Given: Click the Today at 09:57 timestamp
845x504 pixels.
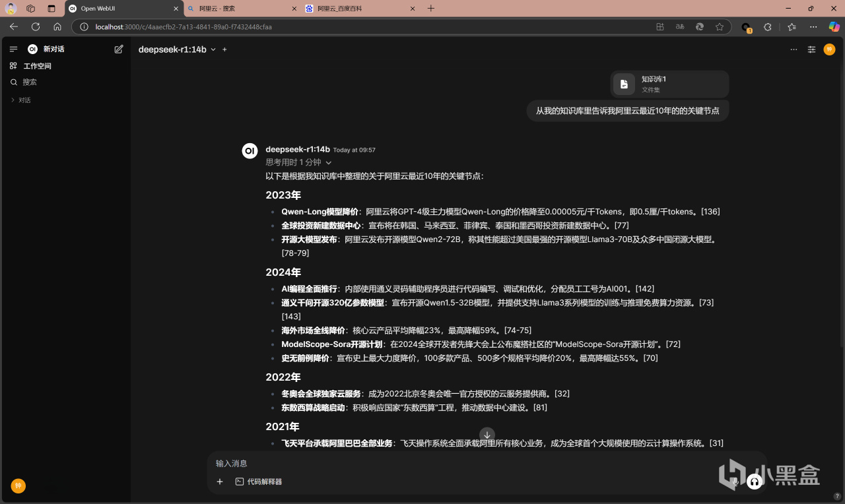Looking at the screenshot, I should pos(355,150).
